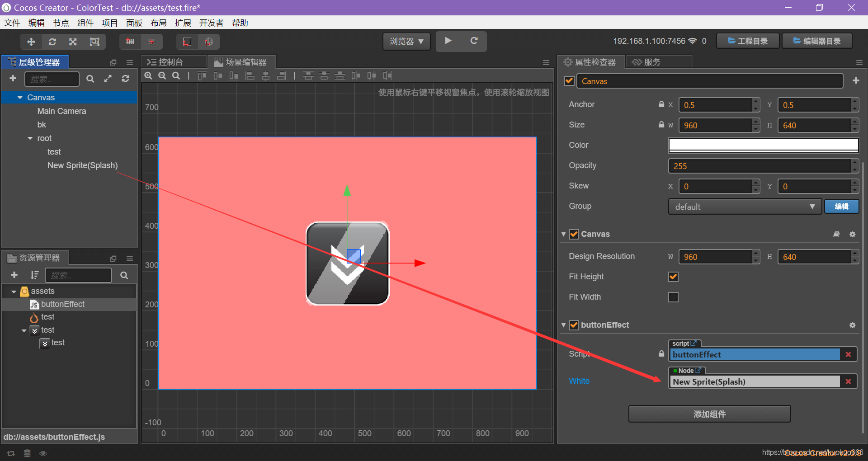Click the 添加组件 button

[709, 414]
